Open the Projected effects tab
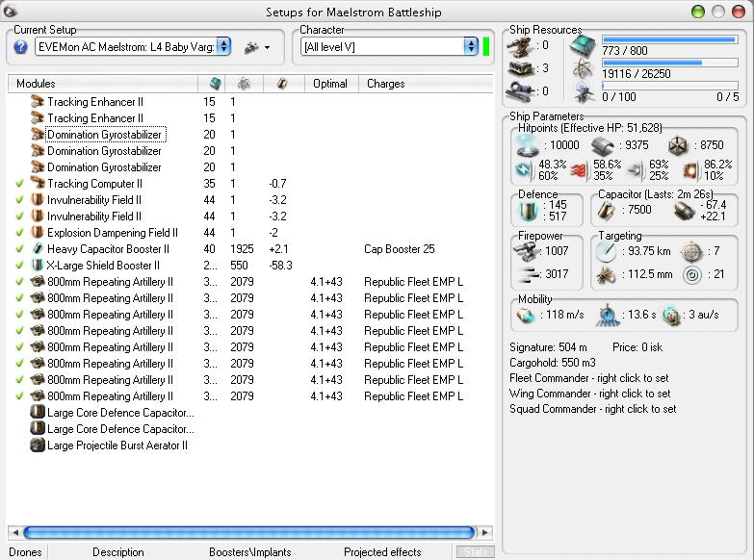 pyautogui.click(x=382, y=552)
